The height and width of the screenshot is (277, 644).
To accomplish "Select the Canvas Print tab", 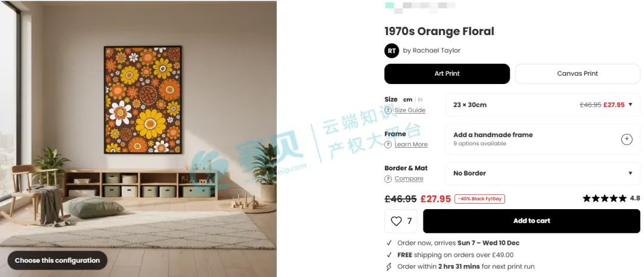I will pos(577,74).
